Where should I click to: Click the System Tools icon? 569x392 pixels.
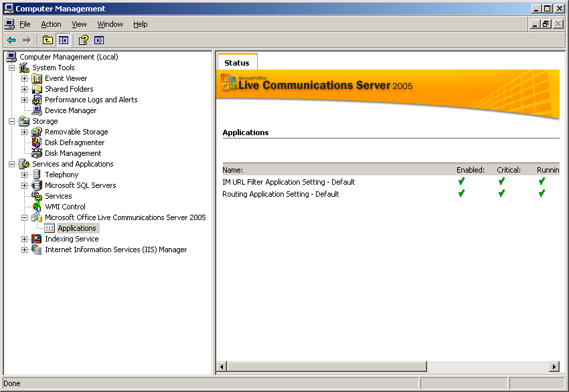coord(24,68)
